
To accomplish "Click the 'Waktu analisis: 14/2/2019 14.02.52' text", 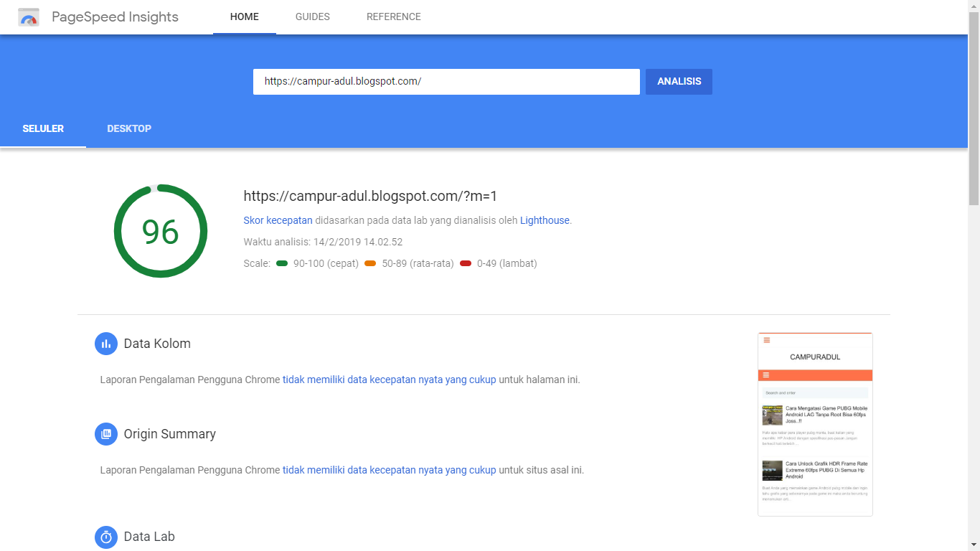I will tap(323, 242).
